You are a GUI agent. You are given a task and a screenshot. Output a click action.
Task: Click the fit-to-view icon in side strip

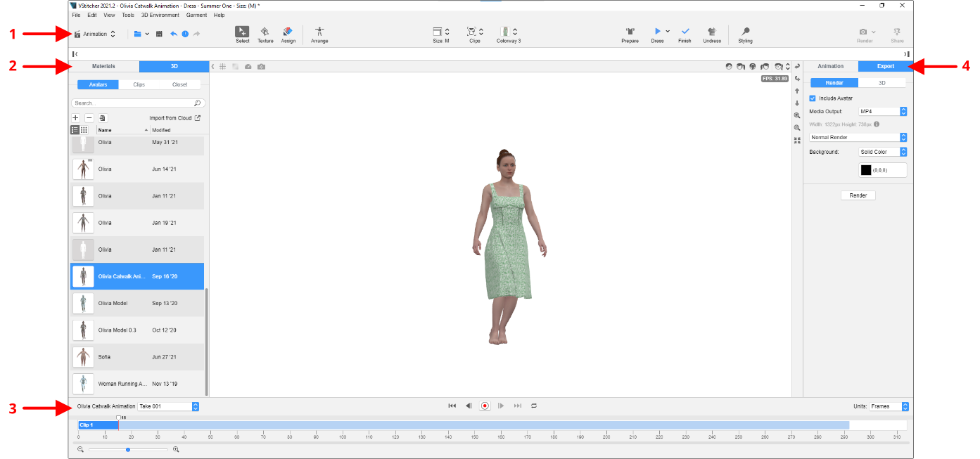coord(797,140)
